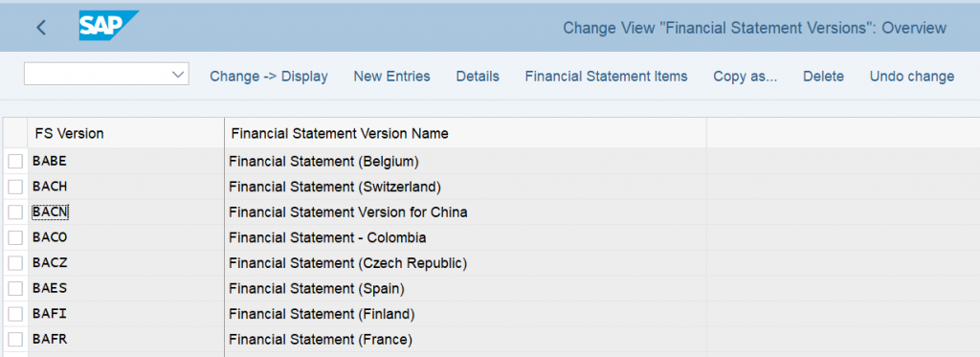Viewport: 980px width, 357px height.
Task: Tick the checkbox for BABE row
Action: [x=15, y=162]
